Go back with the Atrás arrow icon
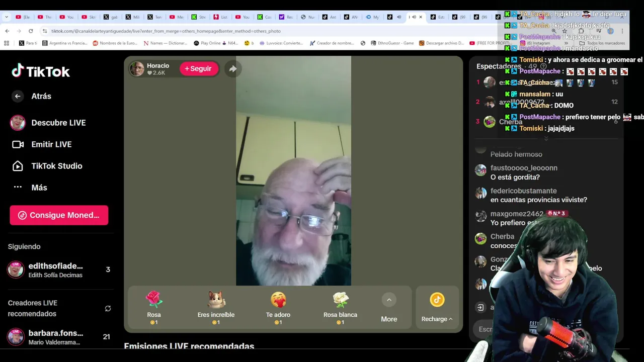Screen dimensions: 644x362 click(x=18, y=96)
